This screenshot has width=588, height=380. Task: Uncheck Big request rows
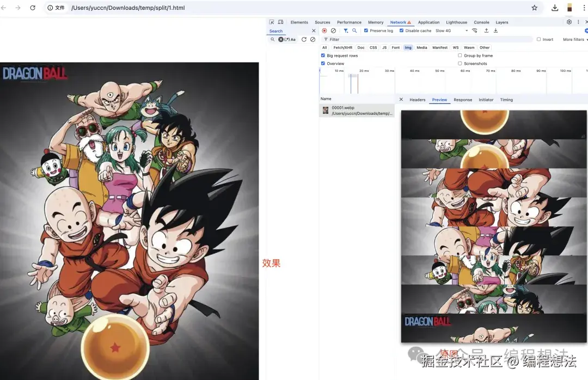coord(323,56)
